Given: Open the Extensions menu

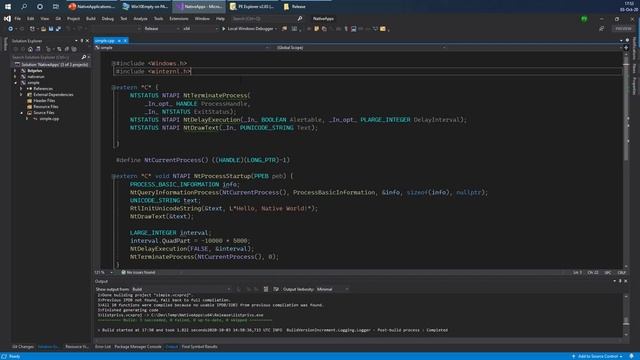Looking at the screenshot, I should [x=179, y=19].
